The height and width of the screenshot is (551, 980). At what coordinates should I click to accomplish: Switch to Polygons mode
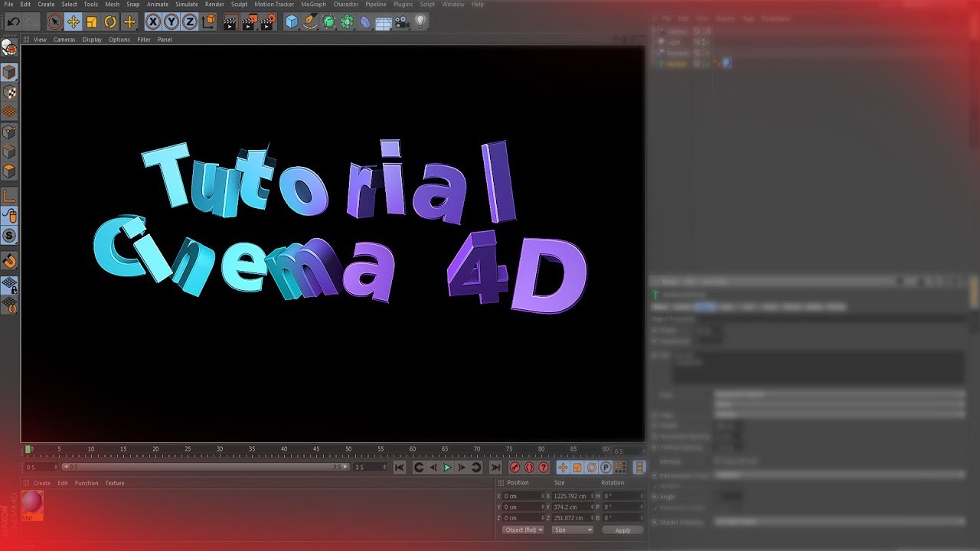pyautogui.click(x=9, y=171)
